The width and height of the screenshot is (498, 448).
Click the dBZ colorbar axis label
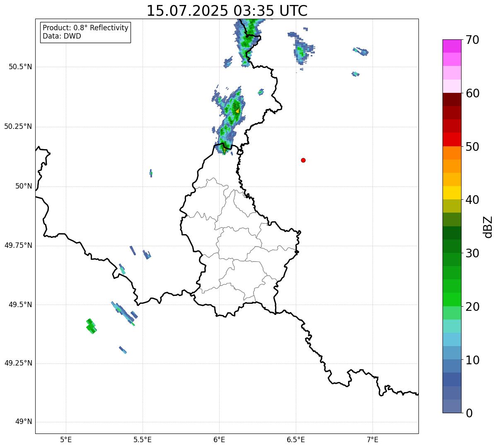tap(488, 227)
